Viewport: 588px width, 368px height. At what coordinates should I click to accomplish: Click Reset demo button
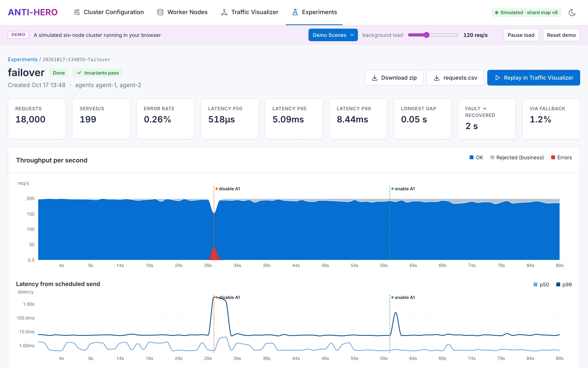tap(561, 35)
